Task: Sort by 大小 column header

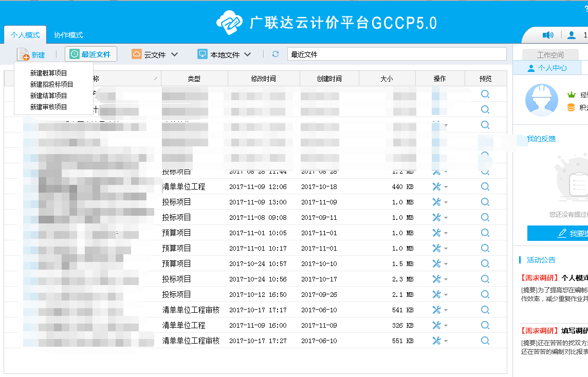Action: point(387,79)
